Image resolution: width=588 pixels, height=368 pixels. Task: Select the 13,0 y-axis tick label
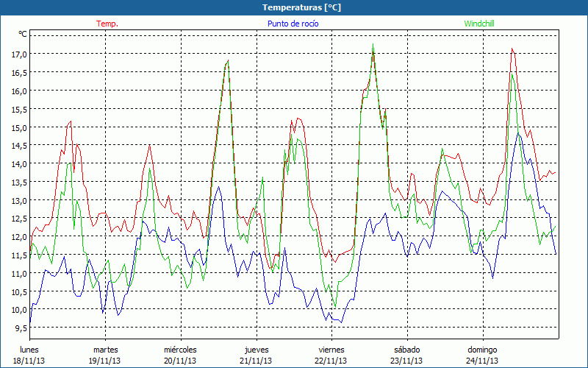(18, 200)
